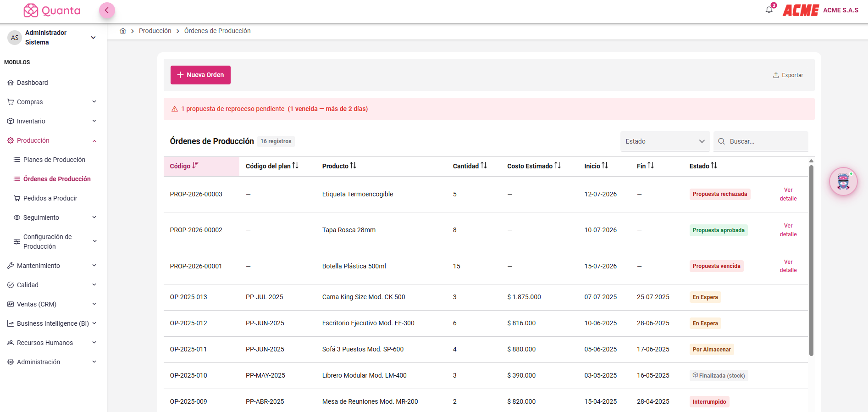Click the Quanta logo

(x=52, y=11)
